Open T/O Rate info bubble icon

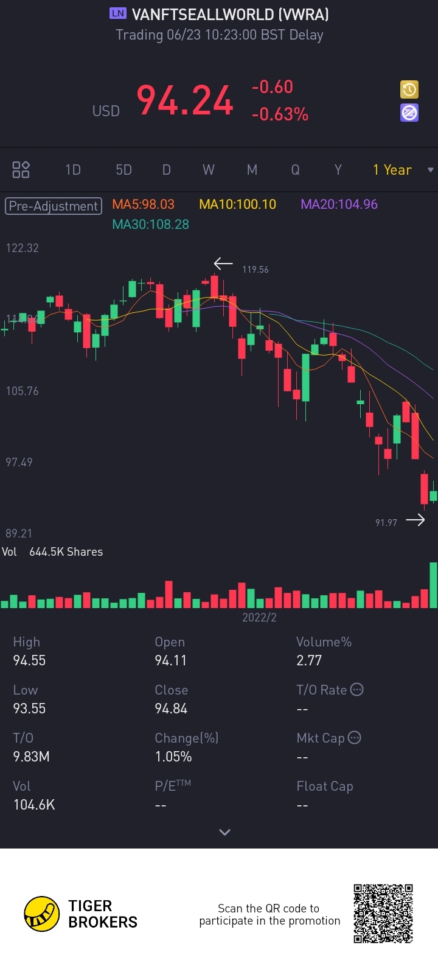point(357,690)
